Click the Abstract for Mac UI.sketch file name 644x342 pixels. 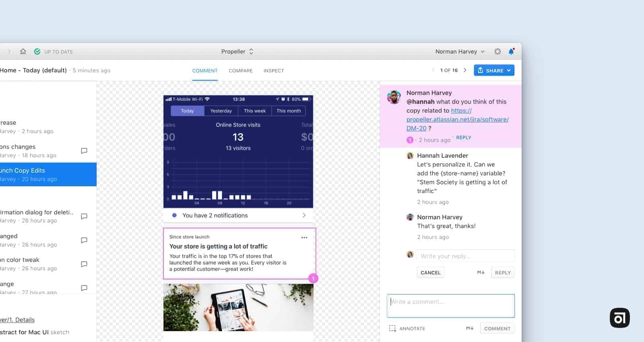click(35, 332)
